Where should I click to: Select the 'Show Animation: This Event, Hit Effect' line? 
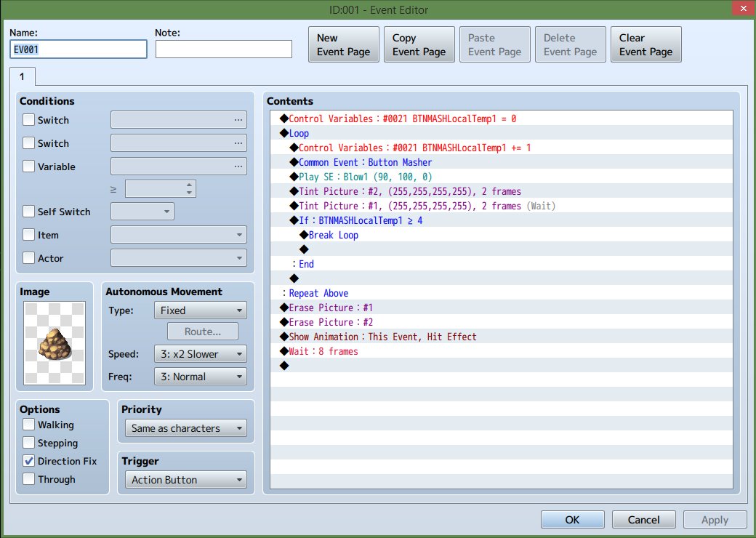(502, 337)
